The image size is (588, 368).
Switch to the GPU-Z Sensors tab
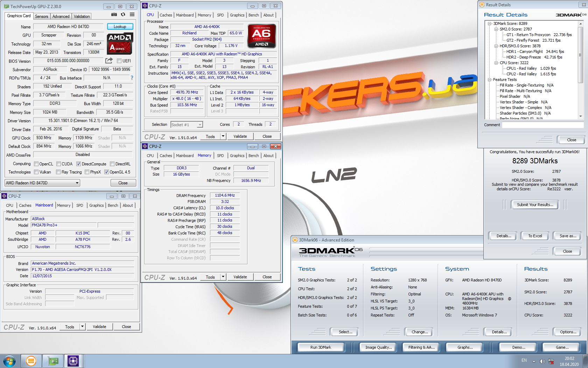point(42,16)
